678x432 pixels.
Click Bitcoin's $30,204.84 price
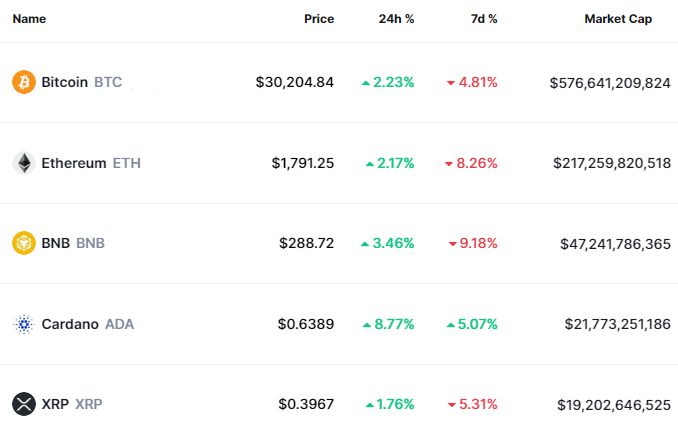click(x=295, y=82)
